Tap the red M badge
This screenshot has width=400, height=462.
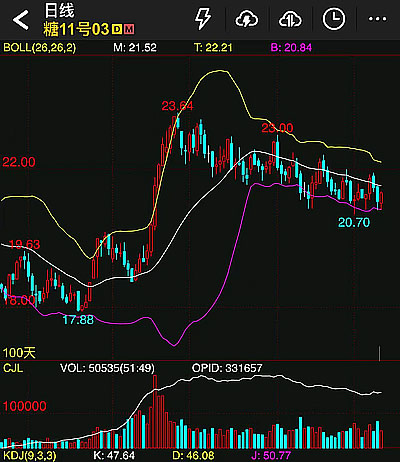point(129,29)
